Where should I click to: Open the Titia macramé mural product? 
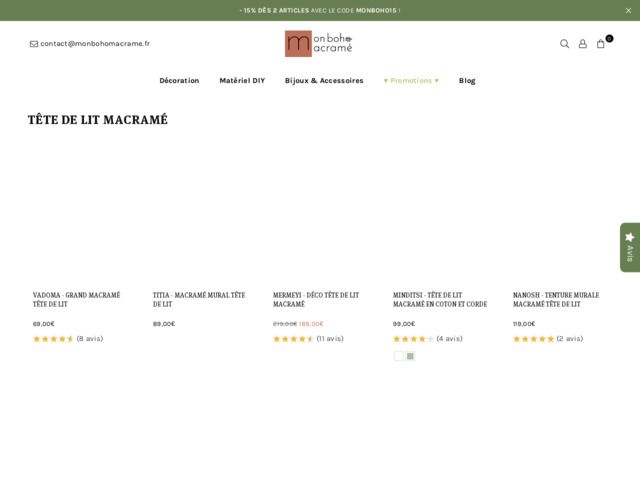[x=199, y=300]
